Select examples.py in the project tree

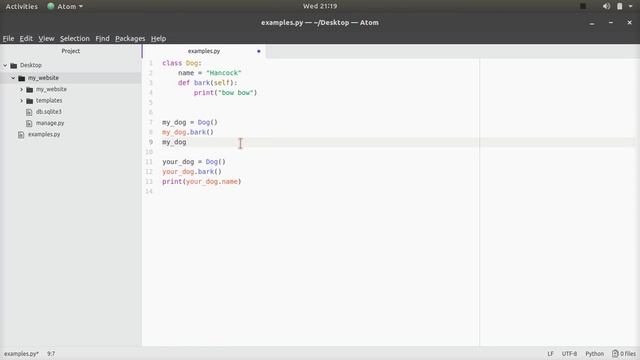pyautogui.click(x=44, y=134)
